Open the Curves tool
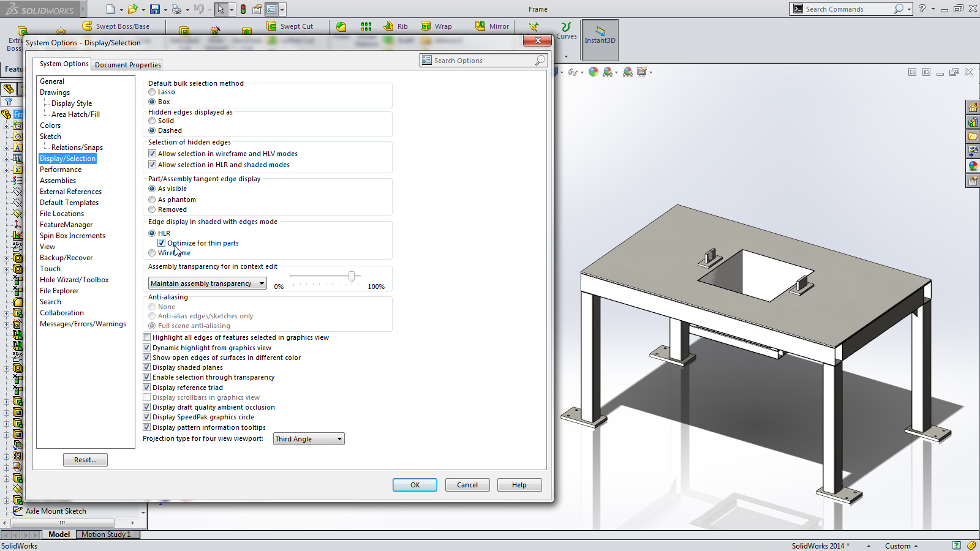This screenshot has width=980, height=551. click(x=566, y=31)
